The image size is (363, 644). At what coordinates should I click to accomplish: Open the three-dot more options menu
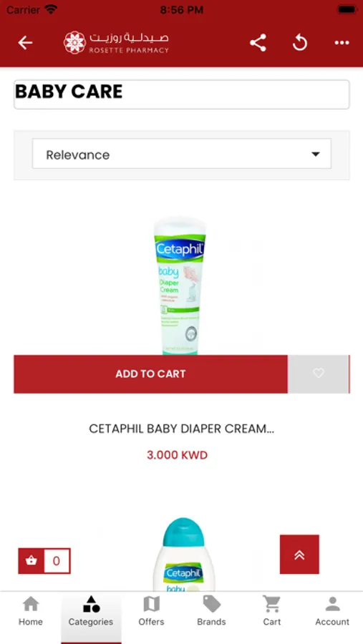pyautogui.click(x=342, y=43)
